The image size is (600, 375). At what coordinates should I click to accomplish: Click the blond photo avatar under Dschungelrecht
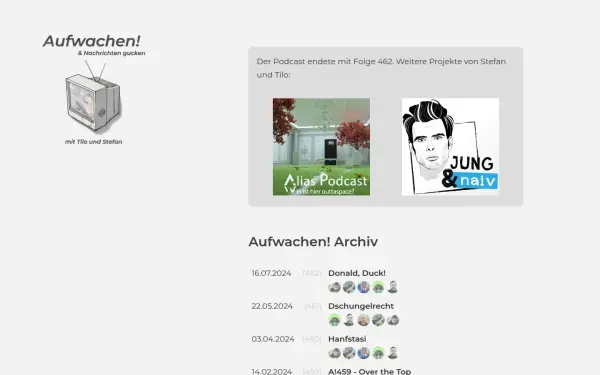[364, 320]
